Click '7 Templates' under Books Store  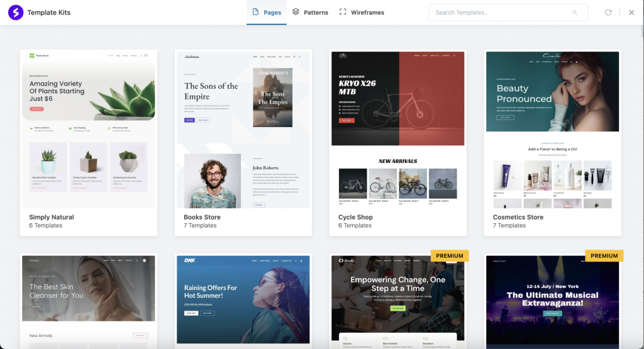click(200, 225)
